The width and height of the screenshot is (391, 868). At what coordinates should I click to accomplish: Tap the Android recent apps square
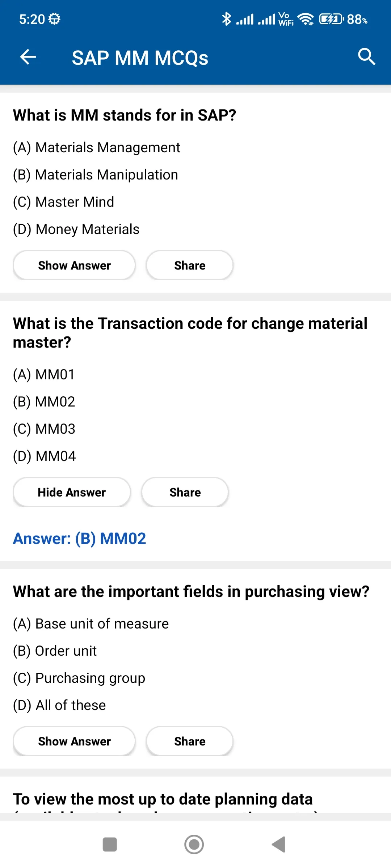tap(110, 844)
